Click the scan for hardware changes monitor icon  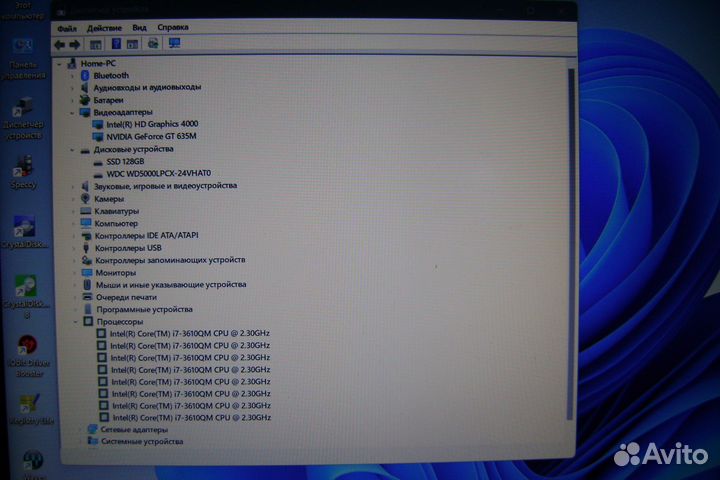174,44
